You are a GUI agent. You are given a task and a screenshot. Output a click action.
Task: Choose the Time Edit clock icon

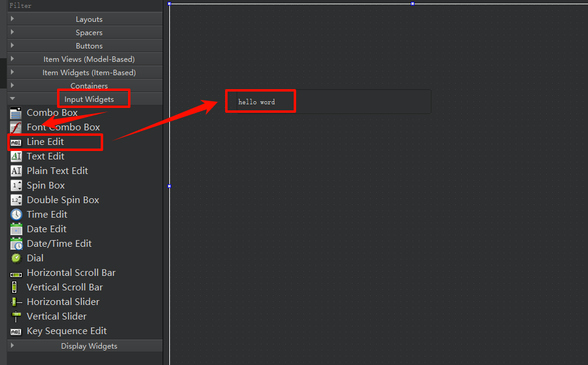pyautogui.click(x=16, y=215)
